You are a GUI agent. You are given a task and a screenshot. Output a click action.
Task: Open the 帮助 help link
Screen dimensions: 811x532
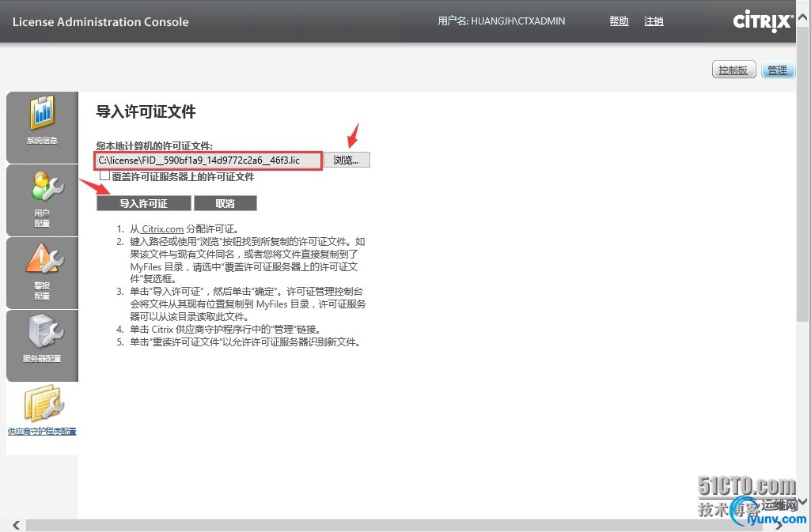619,21
